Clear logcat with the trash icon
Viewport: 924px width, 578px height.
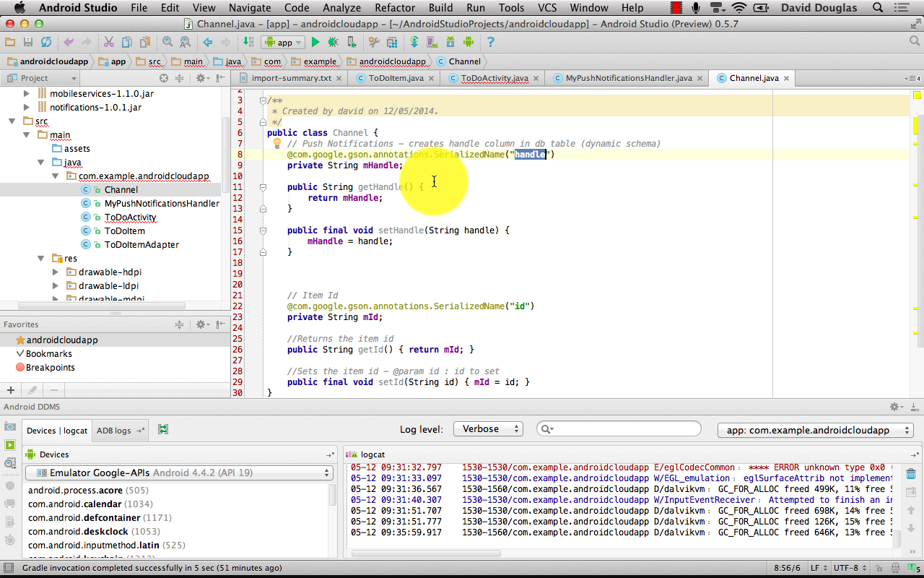[911, 475]
